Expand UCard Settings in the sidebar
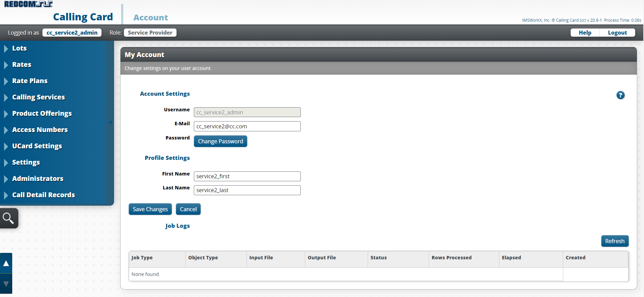The width and height of the screenshot is (644, 297). coord(37,146)
